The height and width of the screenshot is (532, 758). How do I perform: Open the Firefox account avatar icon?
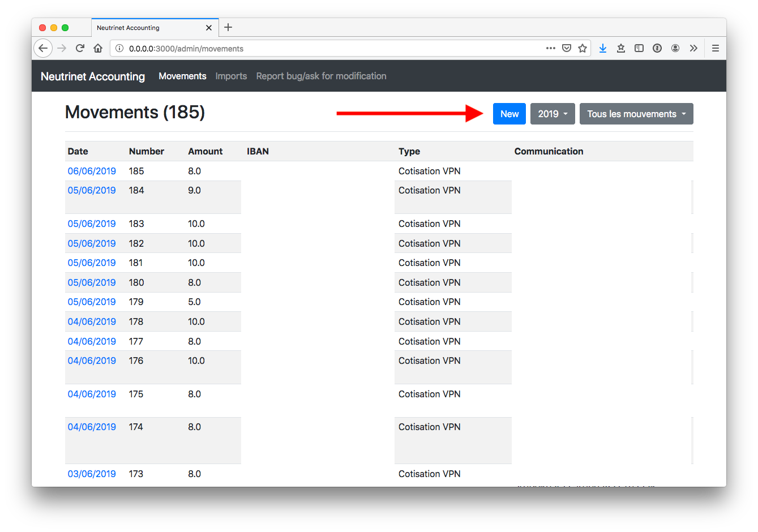click(x=675, y=48)
